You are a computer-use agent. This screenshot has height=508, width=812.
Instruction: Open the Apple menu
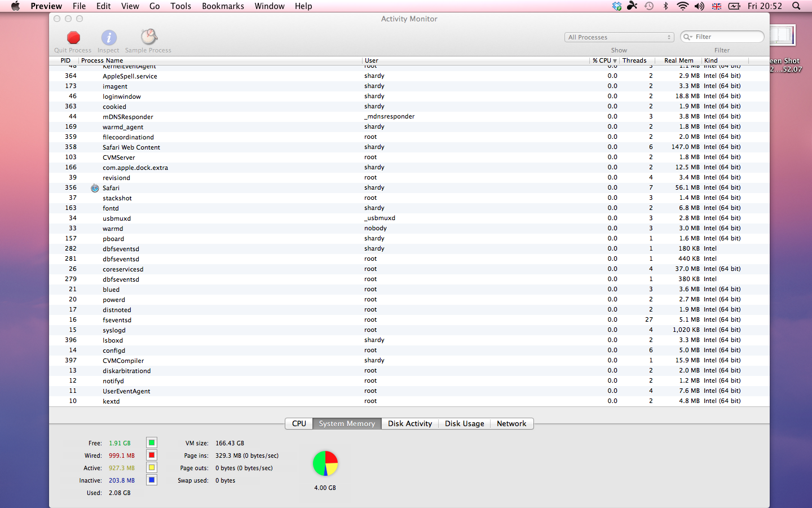[x=15, y=6]
